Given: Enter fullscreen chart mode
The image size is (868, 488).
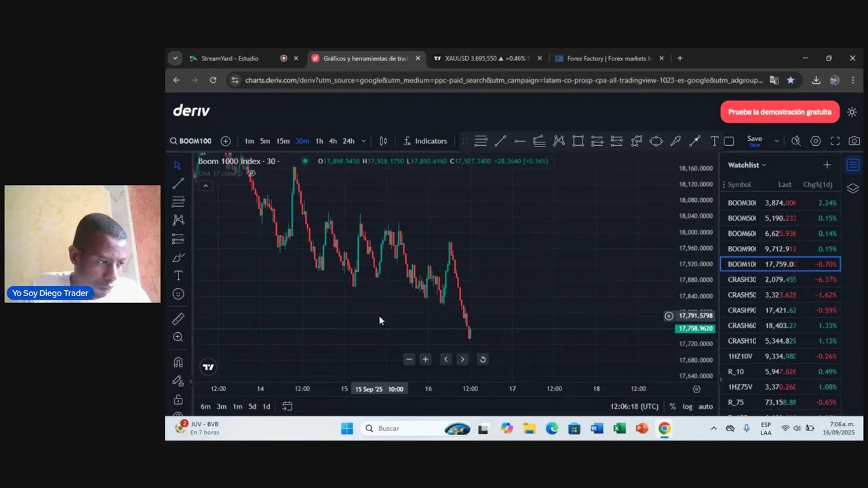Looking at the screenshot, I should 835,141.
